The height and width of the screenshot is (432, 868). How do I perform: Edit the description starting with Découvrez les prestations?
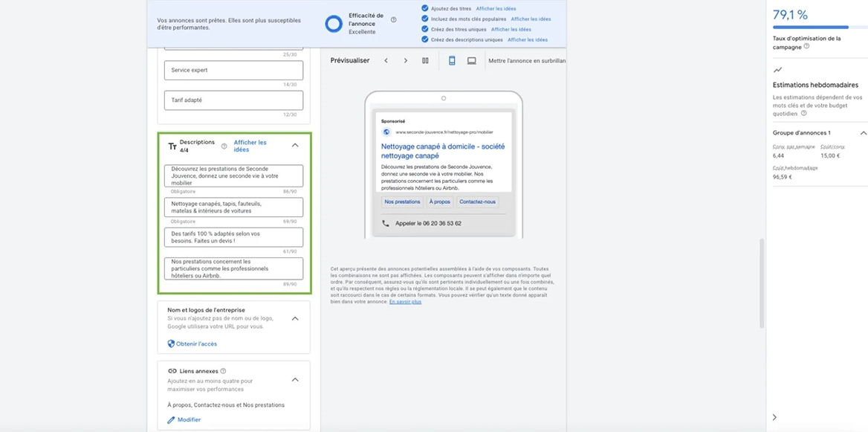pos(233,175)
